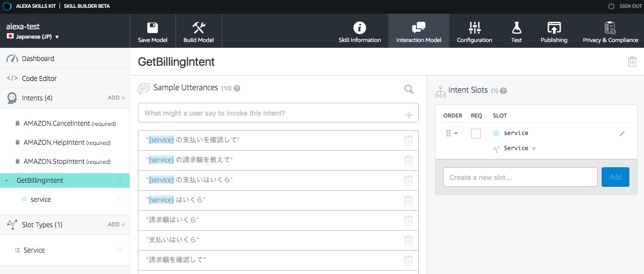Open the Skill Information tab
The height and width of the screenshot is (274, 644).
click(x=360, y=28)
